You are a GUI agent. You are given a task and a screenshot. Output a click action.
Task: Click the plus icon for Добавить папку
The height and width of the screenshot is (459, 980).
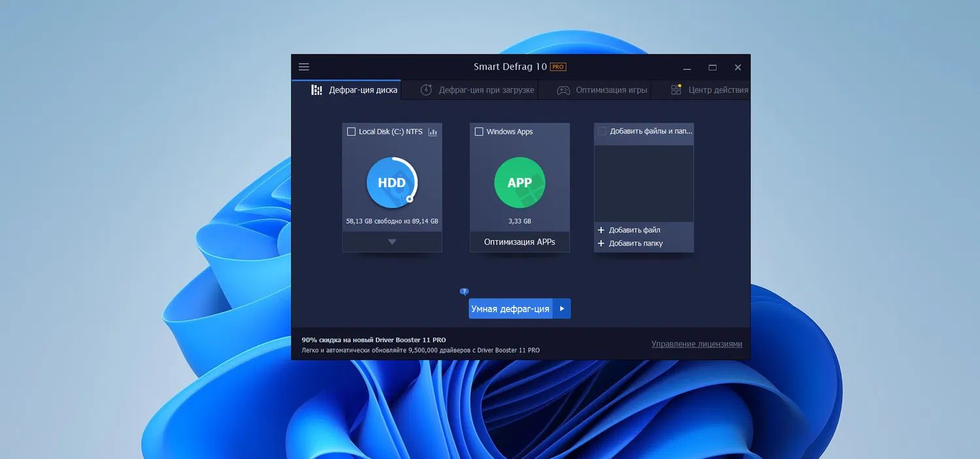[601, 244]
